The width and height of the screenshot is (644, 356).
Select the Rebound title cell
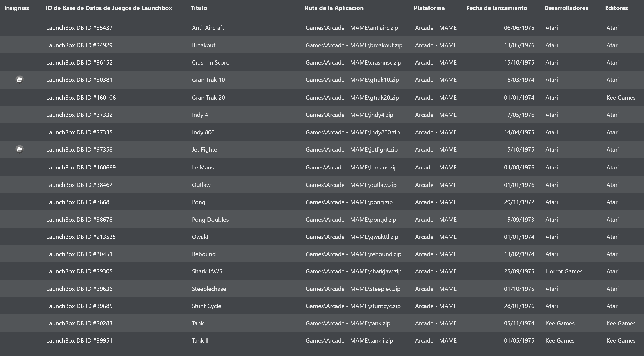click(204, 254)
